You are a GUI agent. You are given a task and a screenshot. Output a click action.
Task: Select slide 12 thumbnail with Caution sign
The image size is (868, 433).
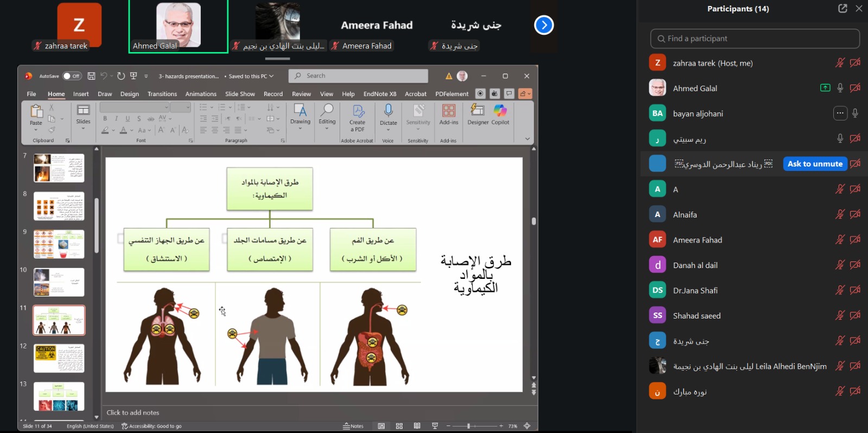(x=59, y=358)
